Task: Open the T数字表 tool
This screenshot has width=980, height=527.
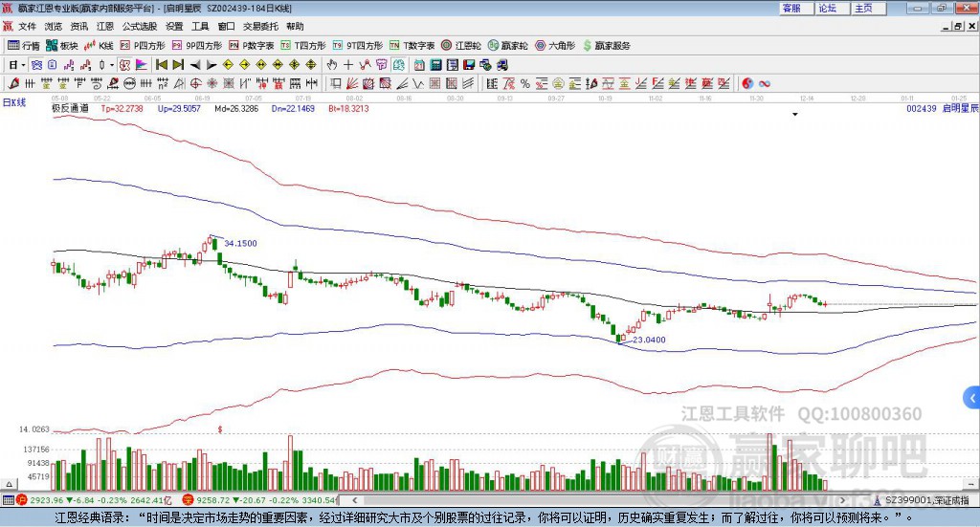Action: [412, 46]
